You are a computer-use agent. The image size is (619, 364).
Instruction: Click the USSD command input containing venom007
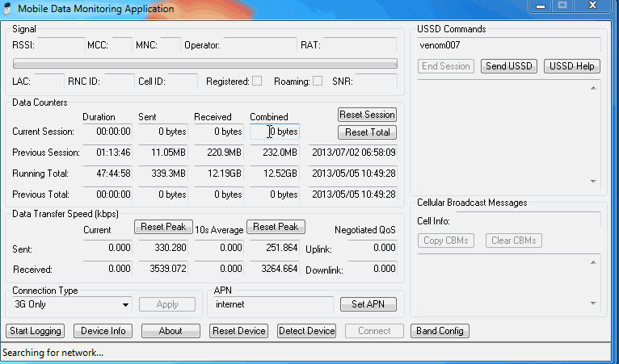(509, 45)
